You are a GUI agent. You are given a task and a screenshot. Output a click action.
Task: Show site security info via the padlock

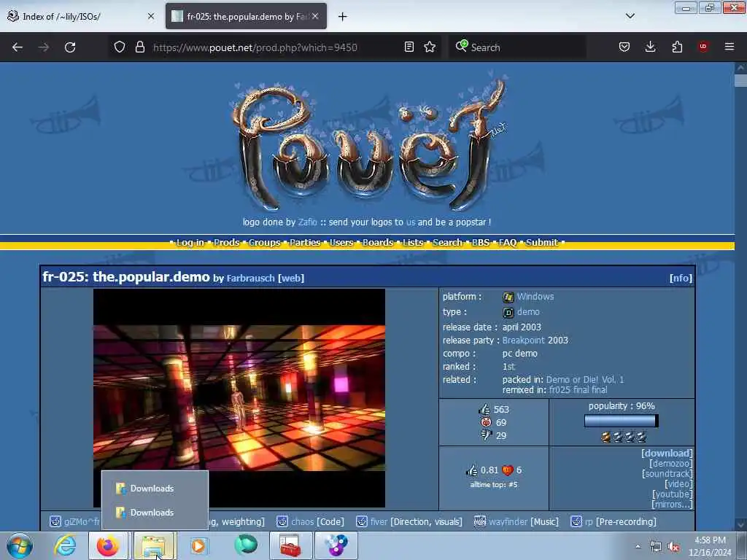139,47
